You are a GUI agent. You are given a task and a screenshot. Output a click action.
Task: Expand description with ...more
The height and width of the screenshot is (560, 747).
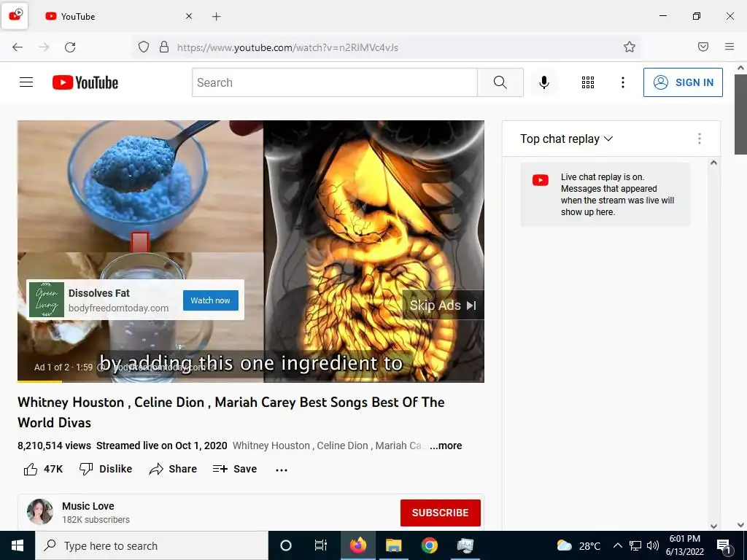click(x=446, y=446)
